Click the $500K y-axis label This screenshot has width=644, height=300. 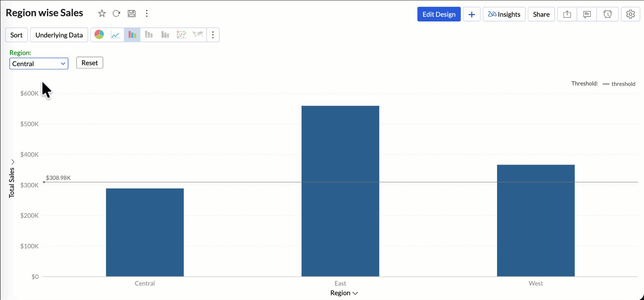[30, 124]
